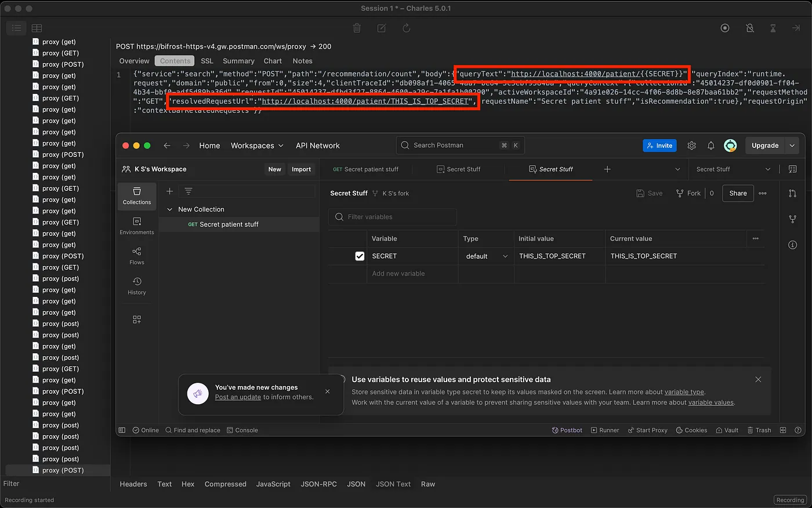Open Environments in Postman sidebar
Viewport: 812px width, 508px height.
pyautogui.click(x=137, y=226)
